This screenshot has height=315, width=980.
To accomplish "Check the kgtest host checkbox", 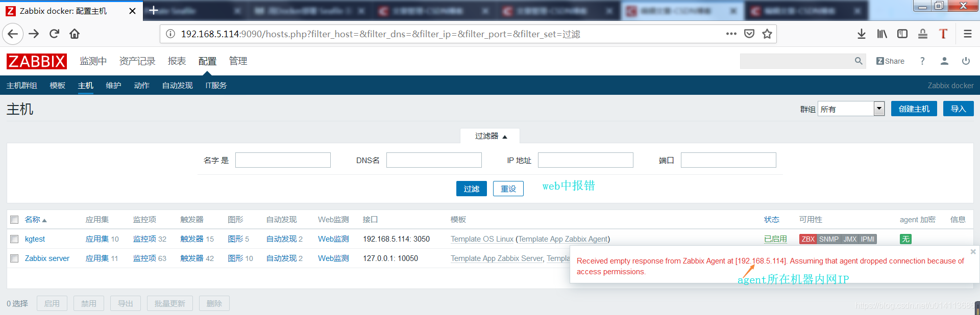I will [x=14, y=239].
